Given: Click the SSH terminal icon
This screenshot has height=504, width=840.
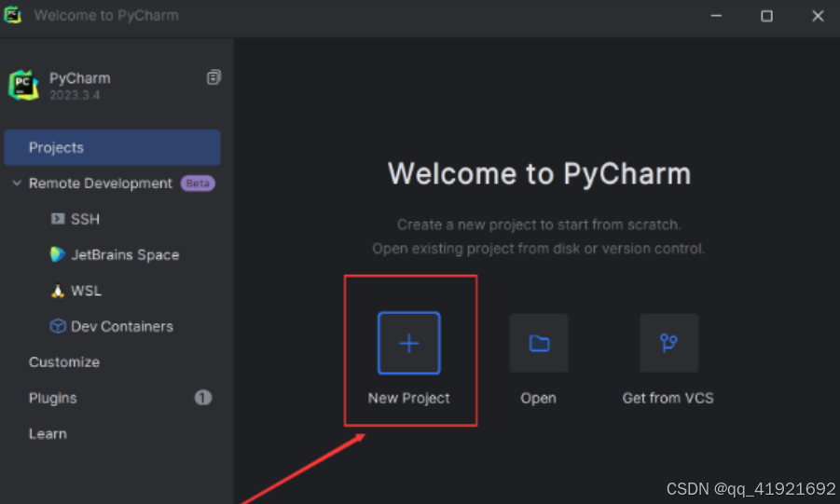Looking at the screenshot, I should click(57, 219).
